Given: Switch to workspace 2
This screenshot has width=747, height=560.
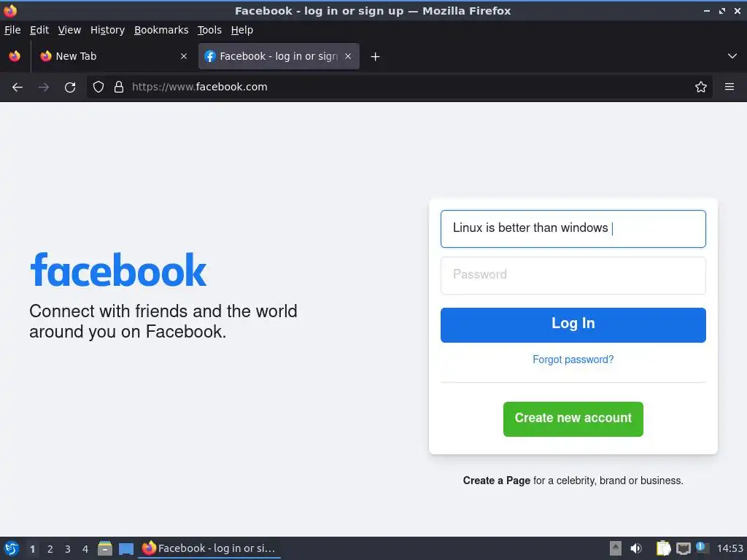Looking at the screenshot, I should pos(50,549).
